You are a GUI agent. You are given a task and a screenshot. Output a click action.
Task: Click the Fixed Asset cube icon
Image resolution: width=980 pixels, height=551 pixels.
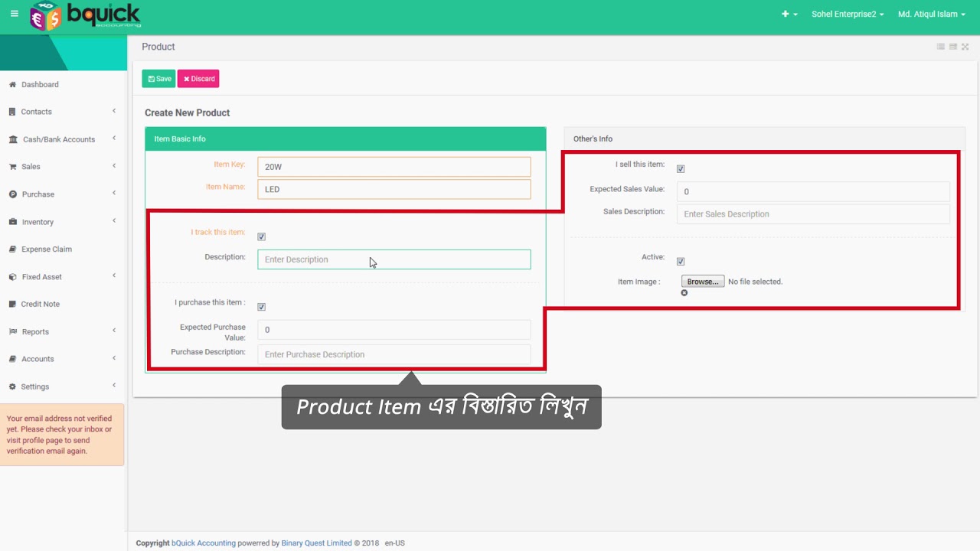[x=13, y=277]
